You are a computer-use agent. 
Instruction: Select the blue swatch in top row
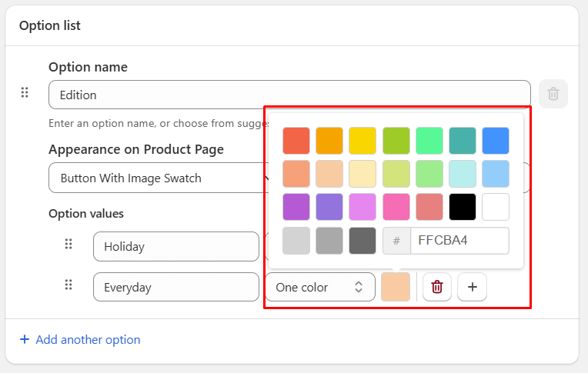(x=496, y=141)
